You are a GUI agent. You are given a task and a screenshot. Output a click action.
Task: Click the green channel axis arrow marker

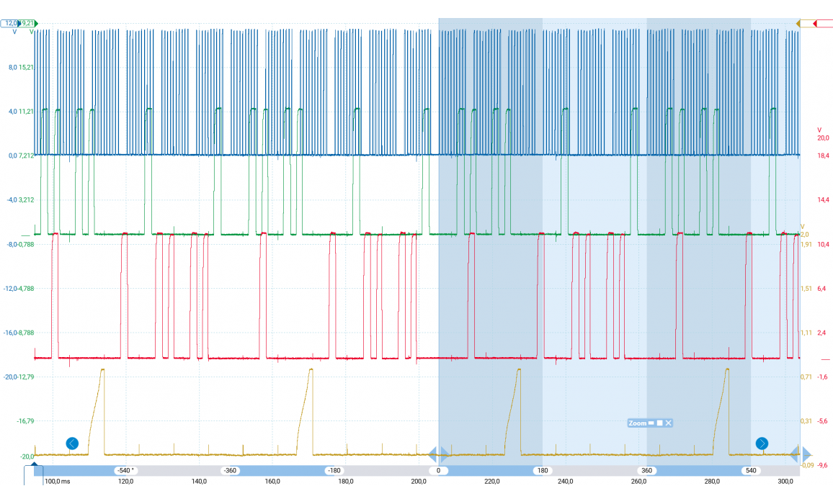35,24
